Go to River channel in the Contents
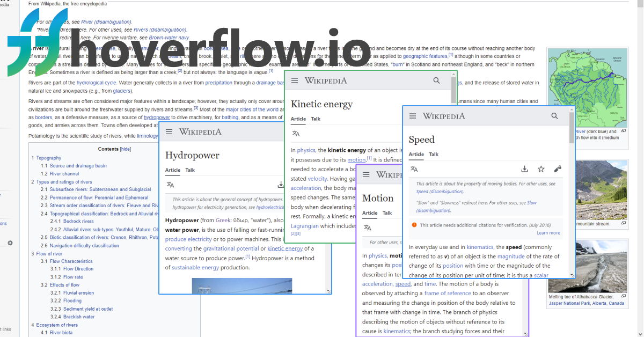Screen dimensions: 644x337 click(64, 174)
